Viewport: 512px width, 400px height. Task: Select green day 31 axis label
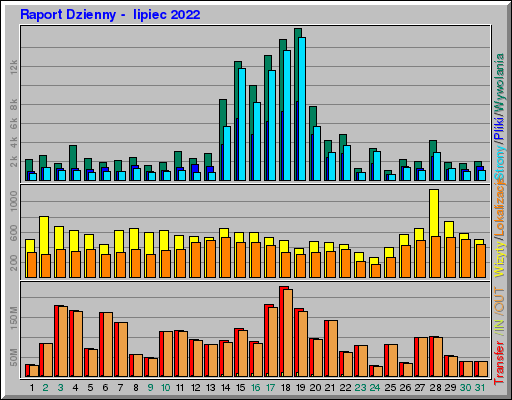(480, 388)
